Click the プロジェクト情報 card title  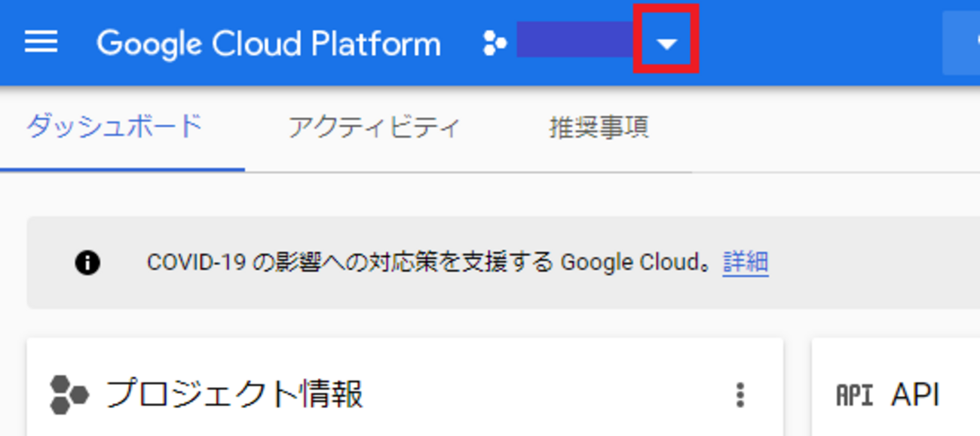coord(234,395)
